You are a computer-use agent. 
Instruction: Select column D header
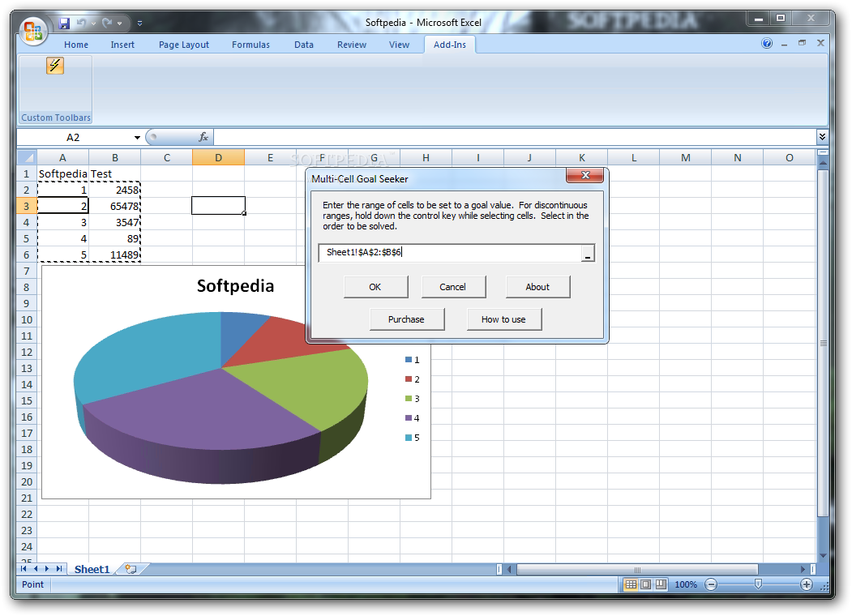pos(218,157)
